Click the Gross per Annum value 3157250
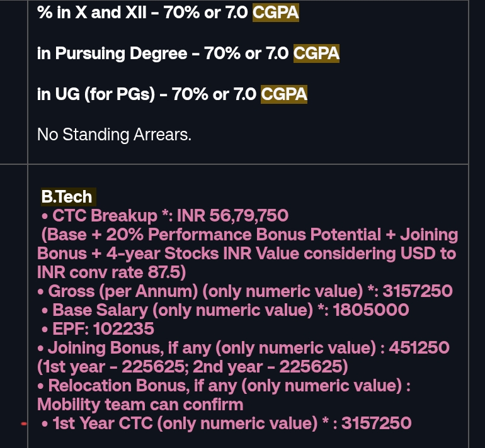This screenshot has height=448, width=485. [418, 291]
